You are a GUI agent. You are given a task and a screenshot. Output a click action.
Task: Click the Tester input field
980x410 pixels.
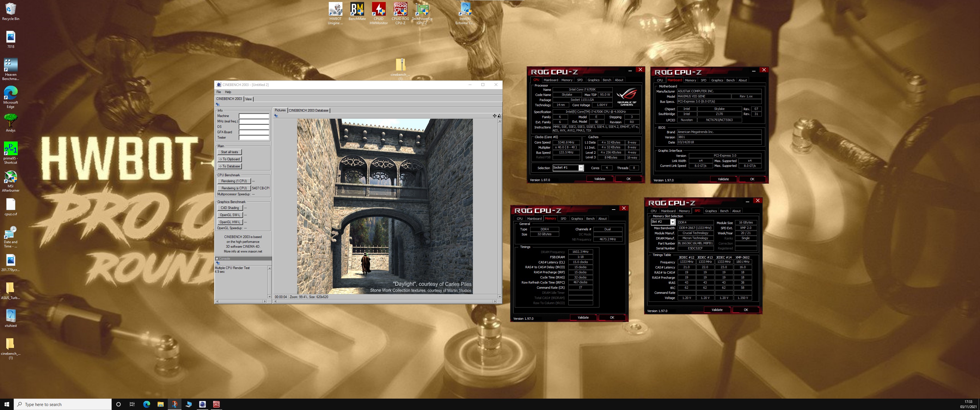[x=254, y=137]
